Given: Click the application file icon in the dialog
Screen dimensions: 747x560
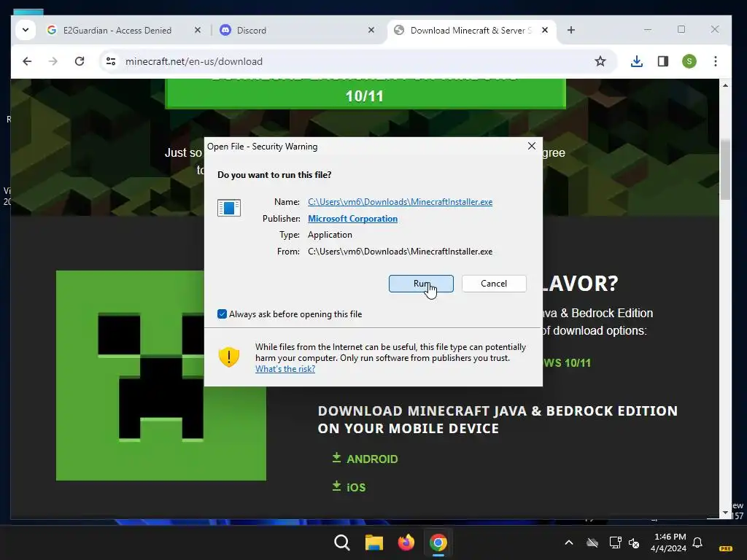Looking at the screenshot, I should (229, 208).
